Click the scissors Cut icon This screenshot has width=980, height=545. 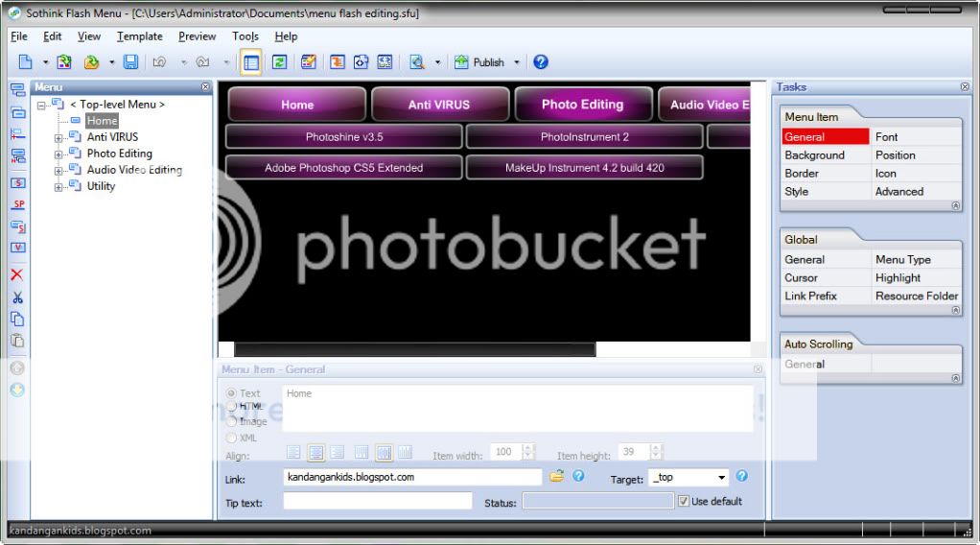tap(17, 297)
